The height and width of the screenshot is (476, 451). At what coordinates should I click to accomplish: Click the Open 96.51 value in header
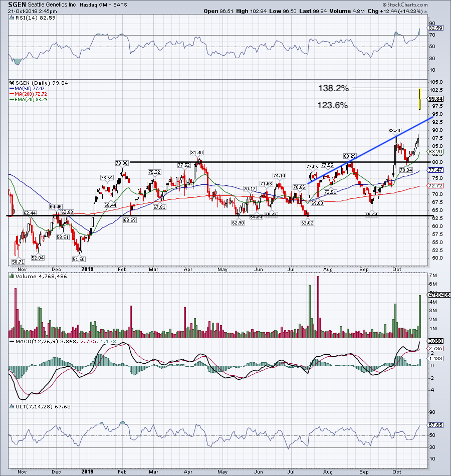click(218, 11)
